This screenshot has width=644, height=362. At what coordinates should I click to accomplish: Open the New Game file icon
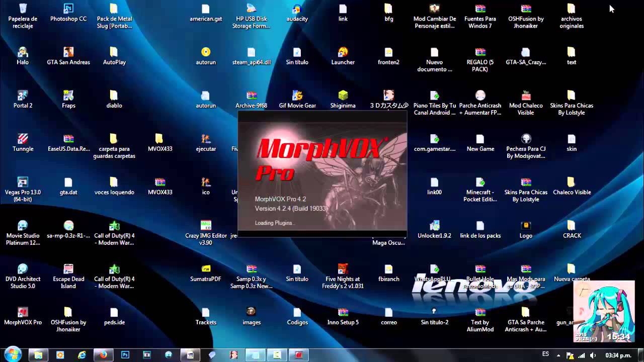coord(480,143)
